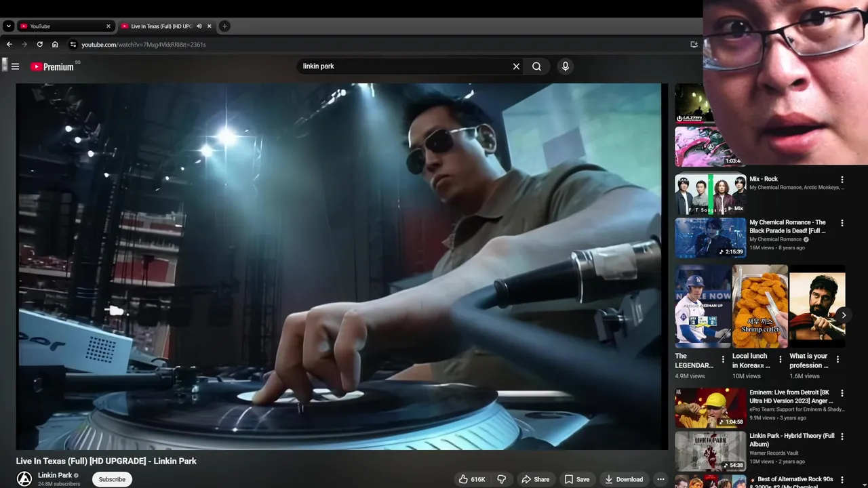This screenshot has height=488, width=868.
Task: Open options for Best of Alternative Rock 90s
Action: coord(842,480)
